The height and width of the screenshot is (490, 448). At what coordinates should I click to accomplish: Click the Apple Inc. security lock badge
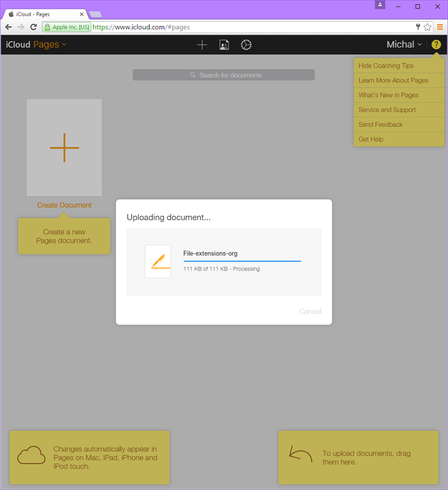[67, 27]
